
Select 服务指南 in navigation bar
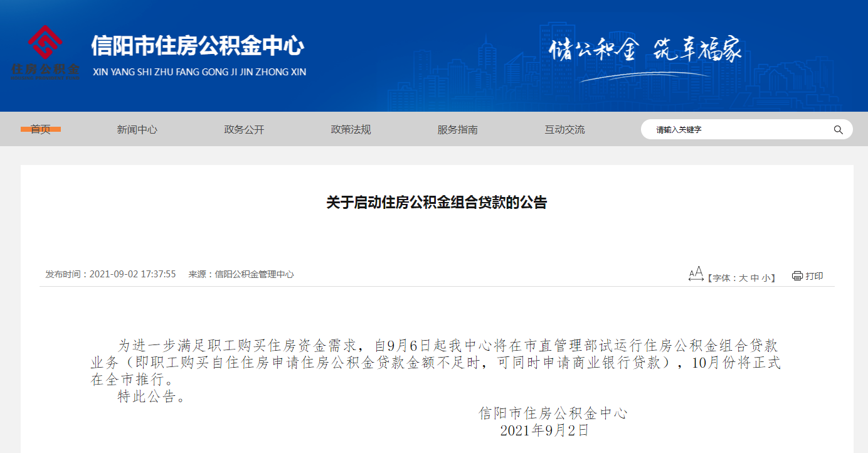tap(457, 130)
